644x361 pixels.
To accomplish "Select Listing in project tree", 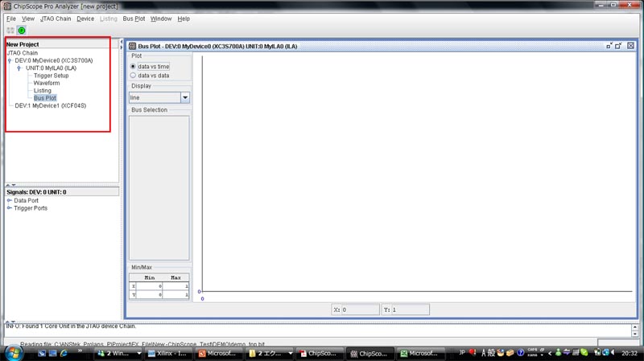I will pos(43,91).
